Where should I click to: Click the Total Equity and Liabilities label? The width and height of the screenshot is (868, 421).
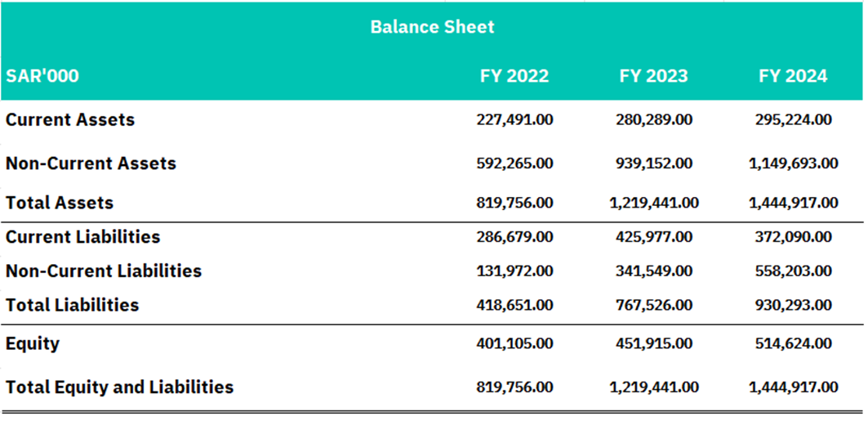[120, 387]
